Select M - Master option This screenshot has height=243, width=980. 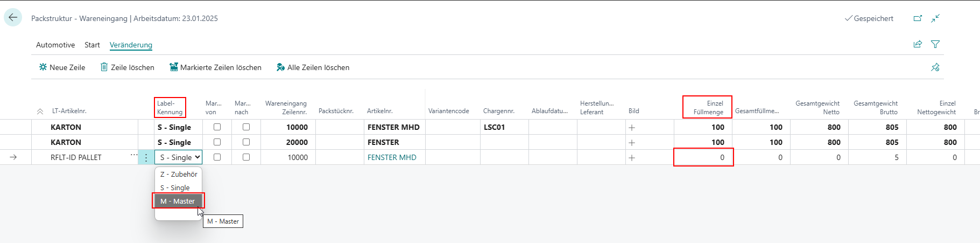click(178, 201)
